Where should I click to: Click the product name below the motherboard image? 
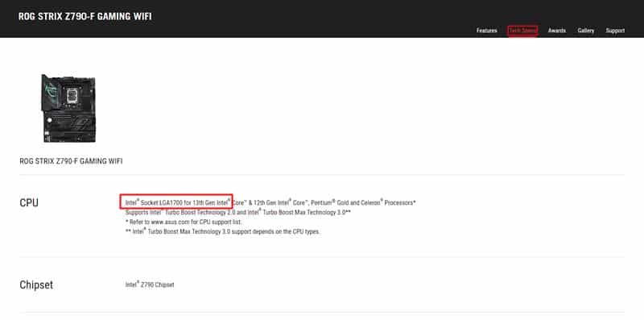71,161
